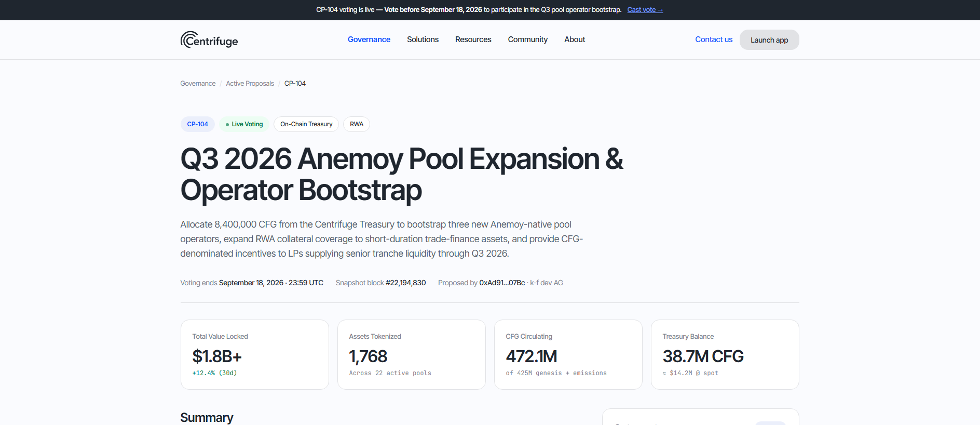This screenshot has height=425, width=980.
Task: Click proposer address 0xAd91...07Bc
Action: (502, 283)
